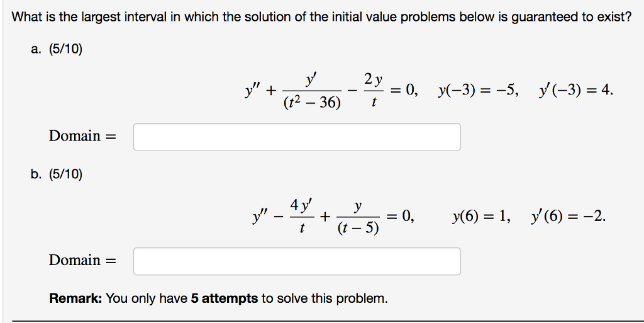Click the initial condition y′(6) = −2
The image size is (644, 323).
[x=568, y=216]
